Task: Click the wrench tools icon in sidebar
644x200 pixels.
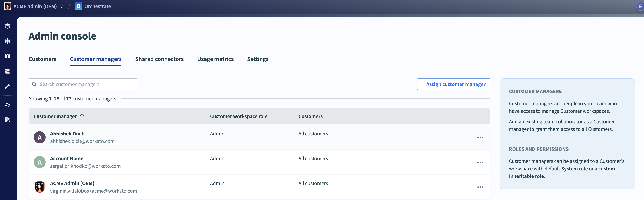Action: [8, 86]
